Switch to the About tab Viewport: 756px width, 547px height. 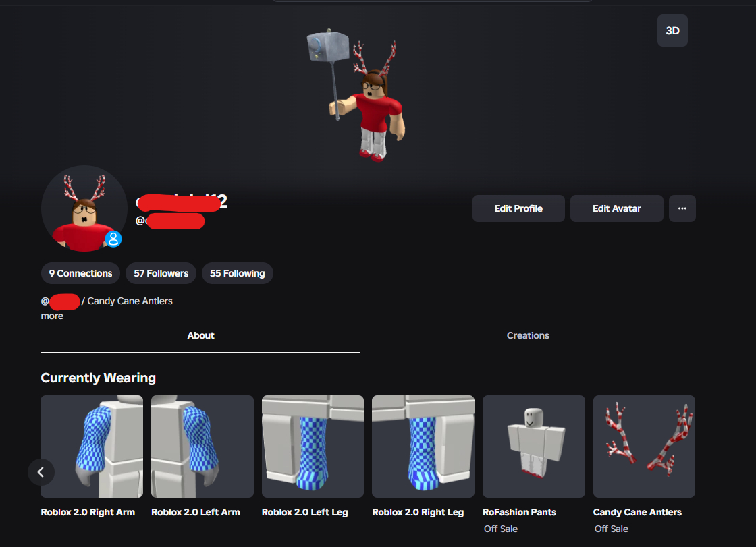[x=200, y=335]
